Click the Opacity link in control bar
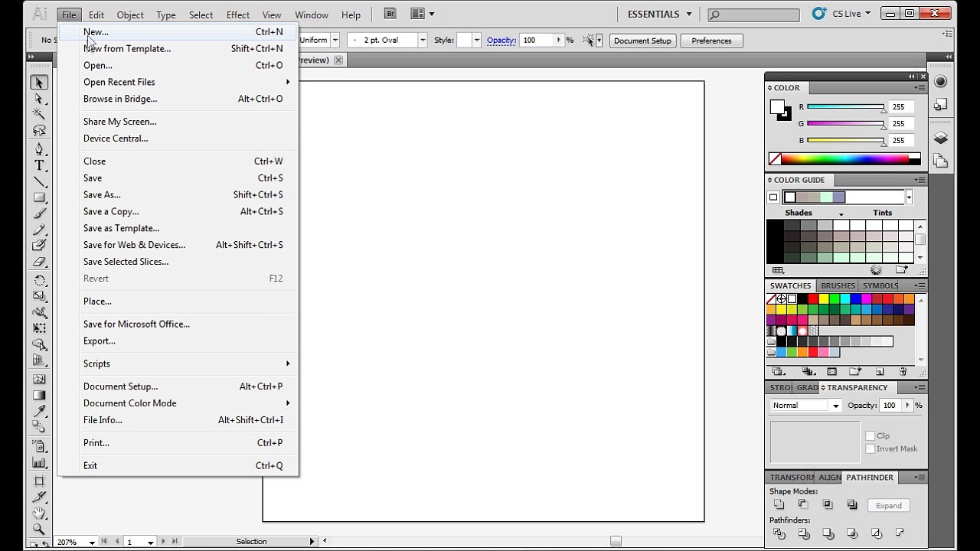Screen dimensions: 980x551 pos(501,40)
